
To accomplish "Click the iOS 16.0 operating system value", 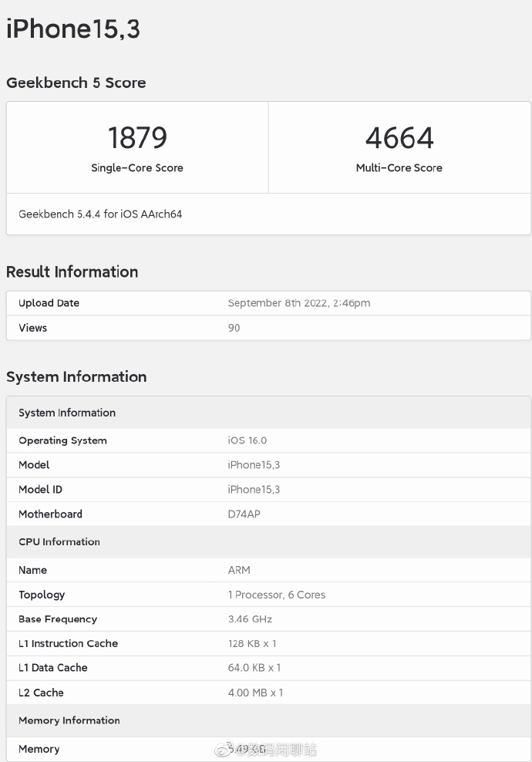I will tap(247, 440).
